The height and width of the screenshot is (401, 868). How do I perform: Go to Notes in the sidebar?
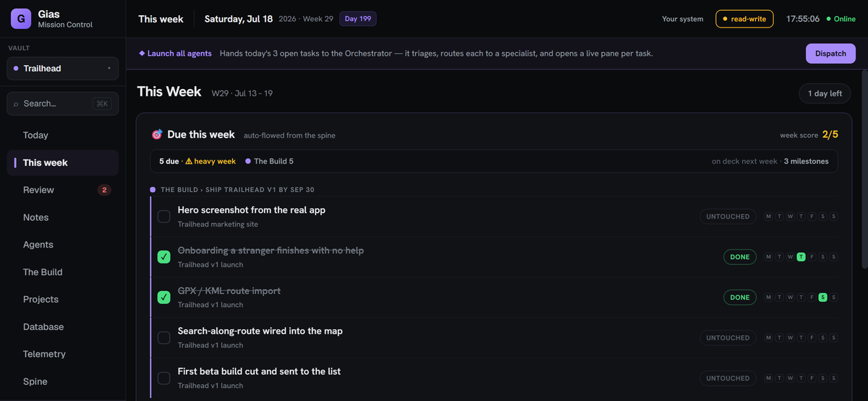click(63, 218)
